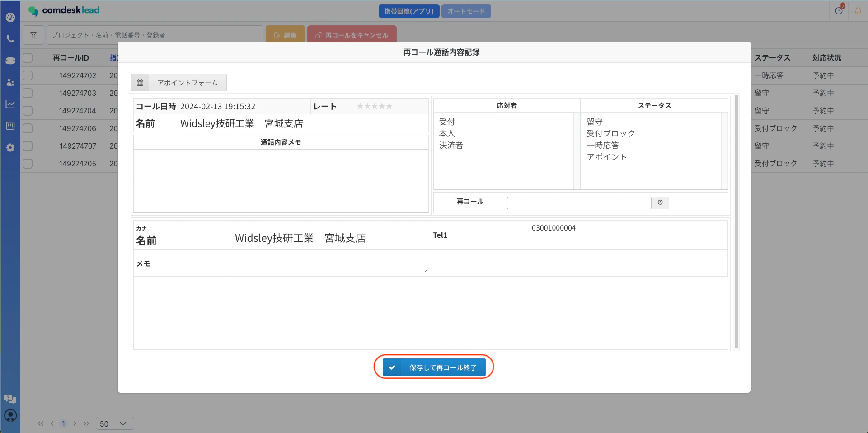Click page number 1 in pagination
This screenshot has width=868, height=433.
(63, 424)
